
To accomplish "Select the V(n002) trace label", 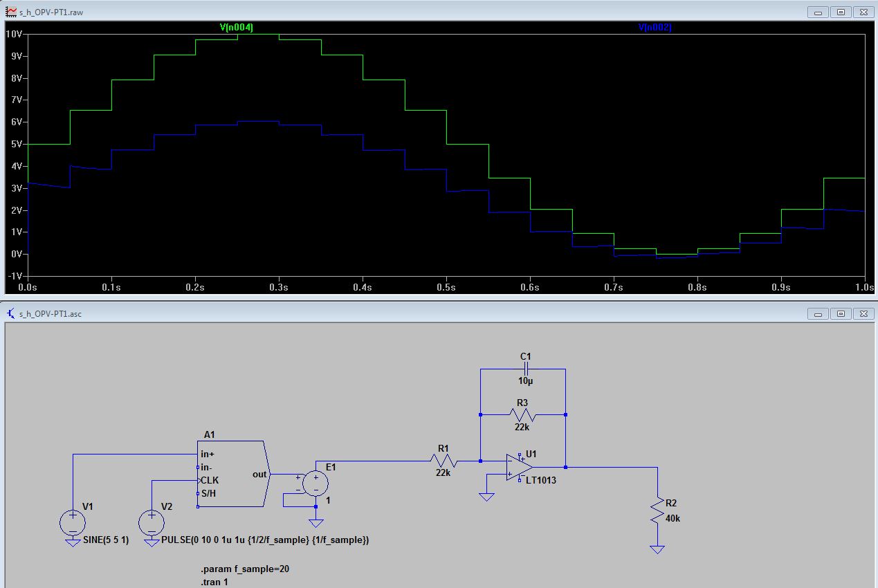I will pos(655,28).
